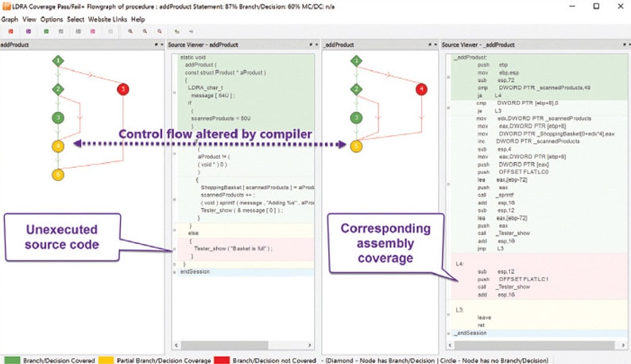
Task: Click the first magnifier zoom icon
Action: 130,32
